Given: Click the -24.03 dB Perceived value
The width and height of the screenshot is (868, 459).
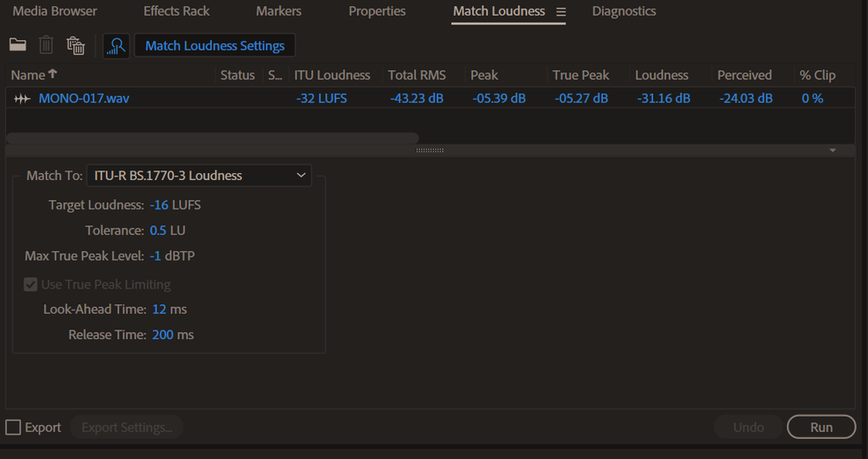Looking at the screenshot, I should coord(745,98).
